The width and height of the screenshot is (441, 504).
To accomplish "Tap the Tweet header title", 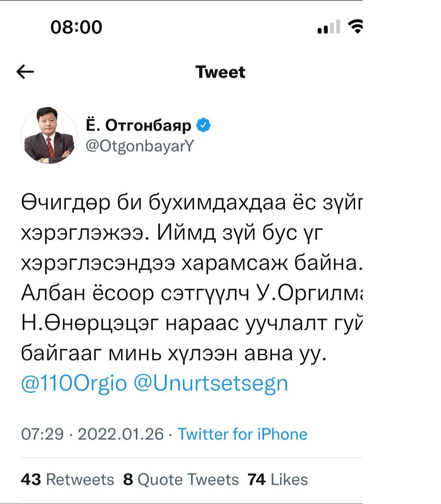I will (220, 72).
